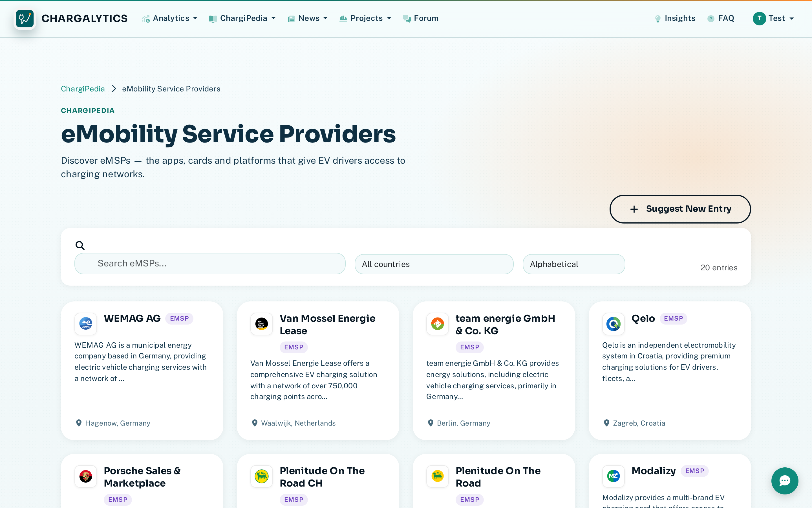Image resolution: width=812 pixels, height=508 pixels.
Task: Click the Insights lightbulb icon
Action: (x=658, y=19)
